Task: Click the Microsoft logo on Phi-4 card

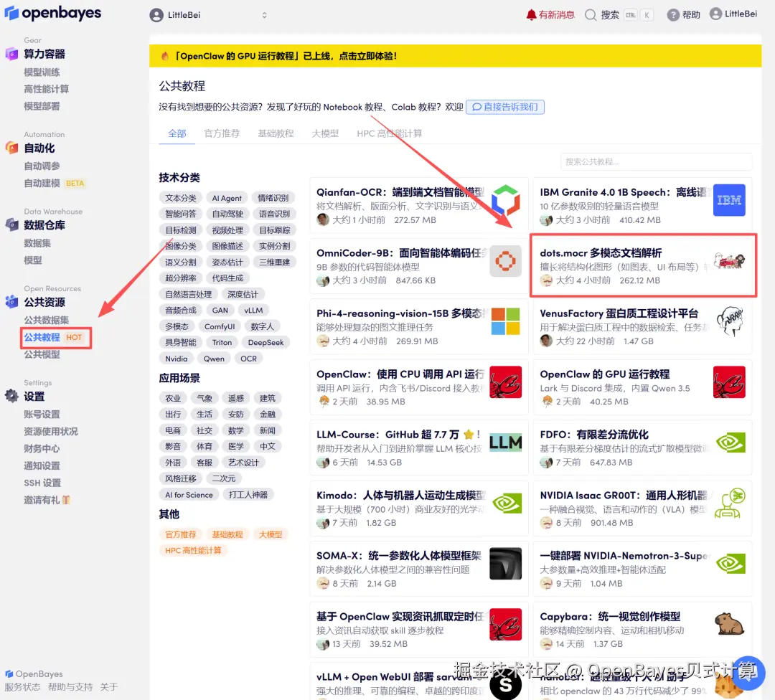Action: click(x=505, y=321)
